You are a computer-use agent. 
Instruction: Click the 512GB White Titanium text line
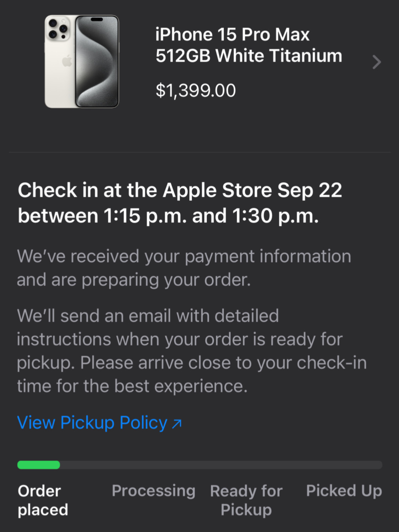coord(248,56)
